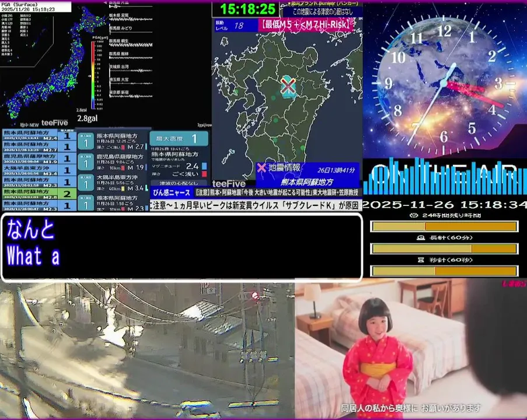Click the green 15:18:25 digital clock

coord(247,9)
